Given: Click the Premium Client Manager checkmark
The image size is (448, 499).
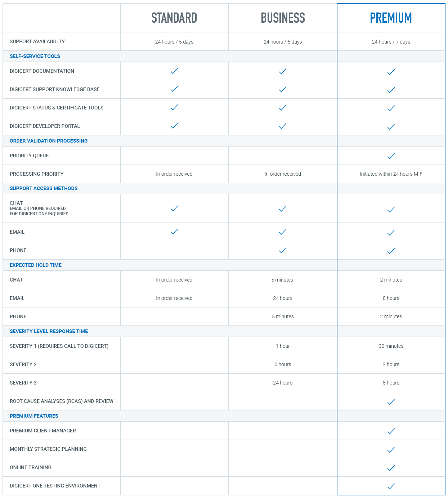Looking at the screenshot, I should click(x=391, y=431).
